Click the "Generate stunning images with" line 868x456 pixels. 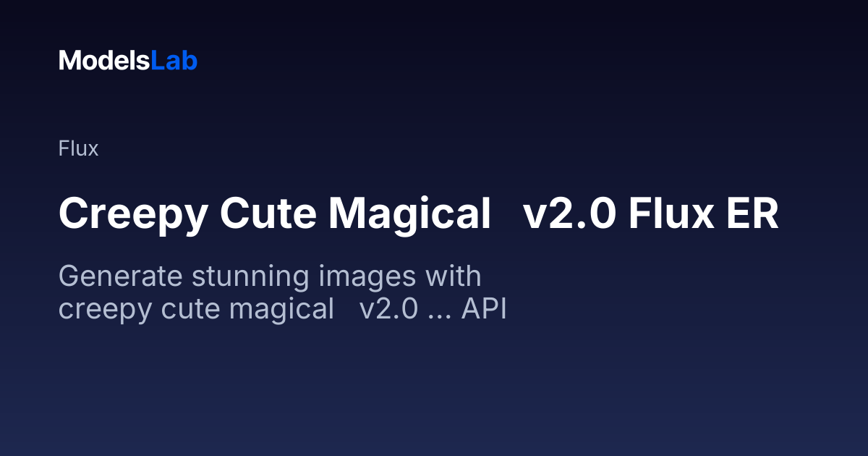270,277
